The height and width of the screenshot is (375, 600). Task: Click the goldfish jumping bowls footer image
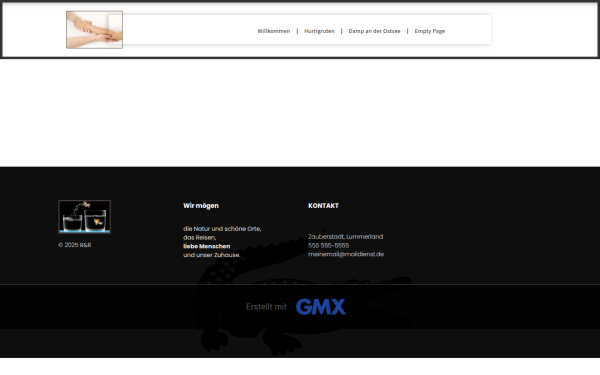point(85,217)
